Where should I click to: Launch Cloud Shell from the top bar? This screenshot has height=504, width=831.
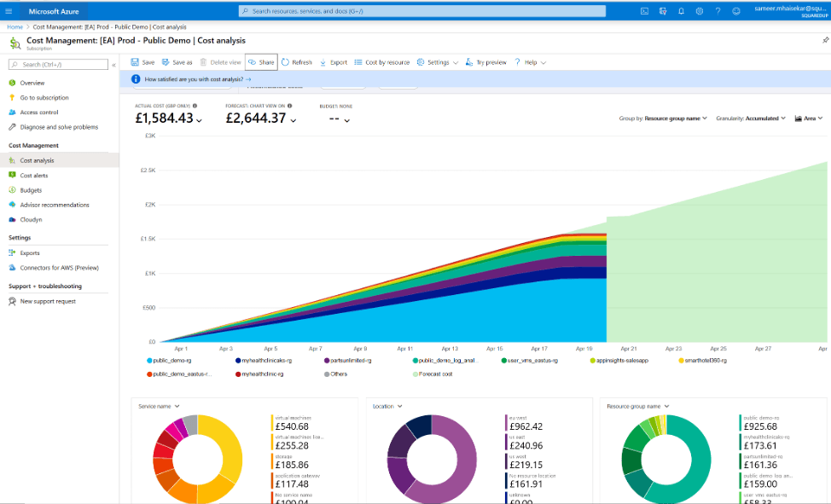tap(644, 11)
